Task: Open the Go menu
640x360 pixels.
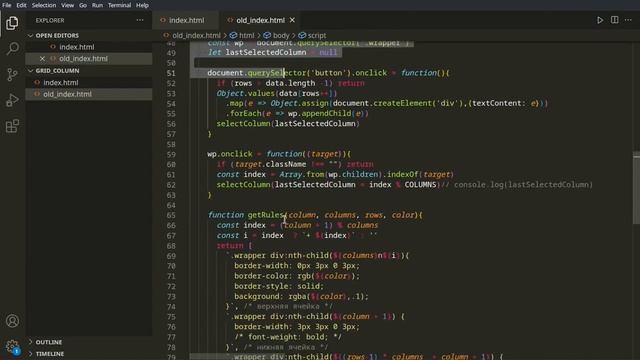Action: tap(83, 5)
